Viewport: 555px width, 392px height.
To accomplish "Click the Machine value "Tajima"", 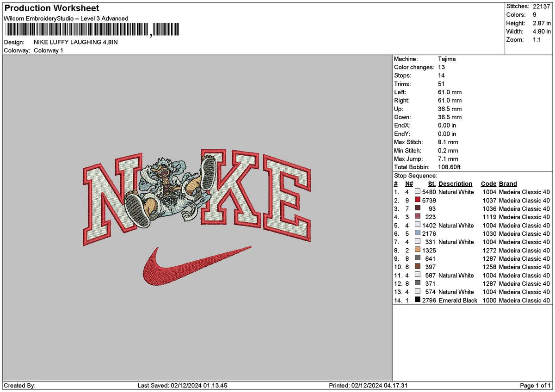I will click(447, 59).
